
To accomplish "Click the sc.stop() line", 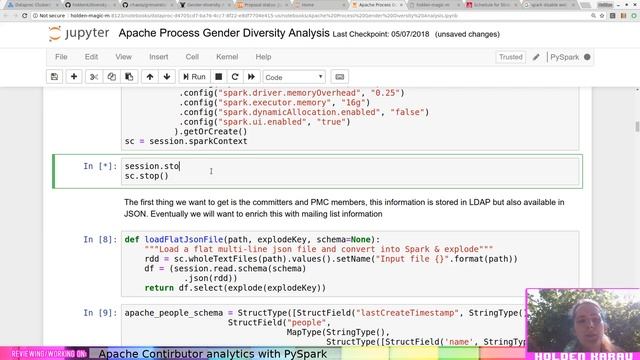I will pyautogui.click(x=147, y=176).
